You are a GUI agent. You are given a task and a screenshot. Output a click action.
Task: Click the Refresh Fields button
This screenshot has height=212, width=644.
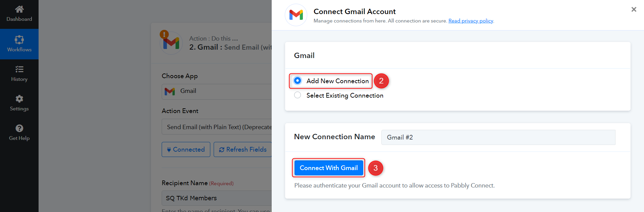tap(243, 149)
